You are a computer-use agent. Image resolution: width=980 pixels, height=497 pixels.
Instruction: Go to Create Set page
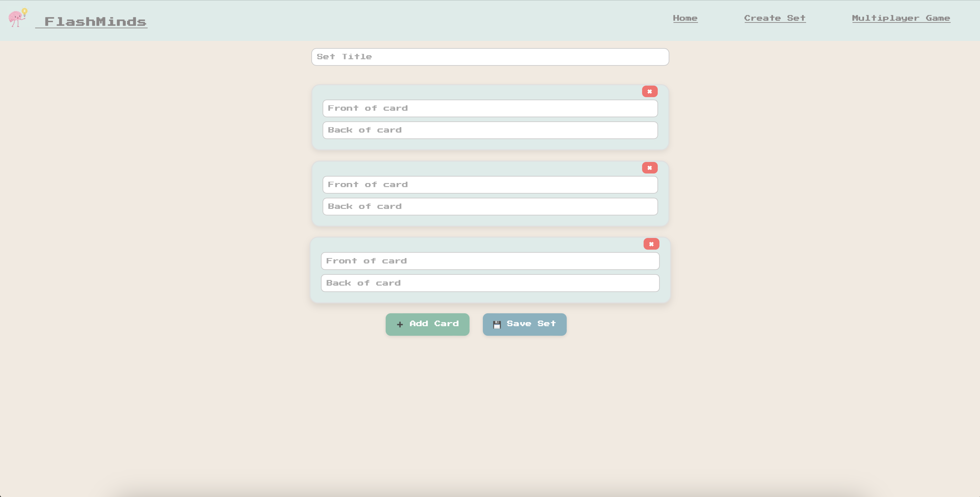tap(775, 18)
